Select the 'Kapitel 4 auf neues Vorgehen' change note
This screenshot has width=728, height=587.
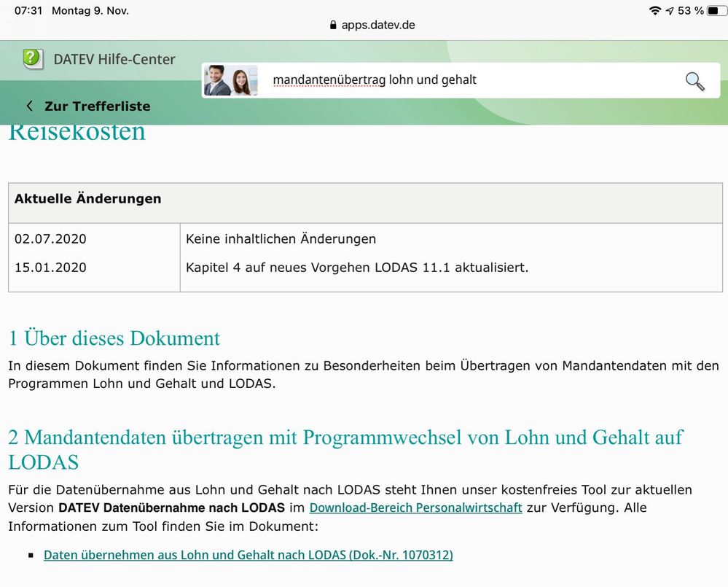(357, 268)
